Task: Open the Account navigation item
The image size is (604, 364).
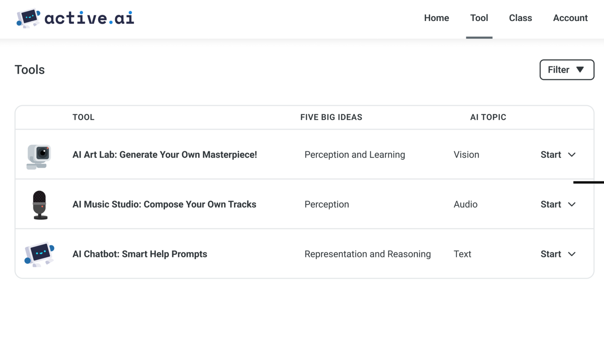Action: click(570, 18)
